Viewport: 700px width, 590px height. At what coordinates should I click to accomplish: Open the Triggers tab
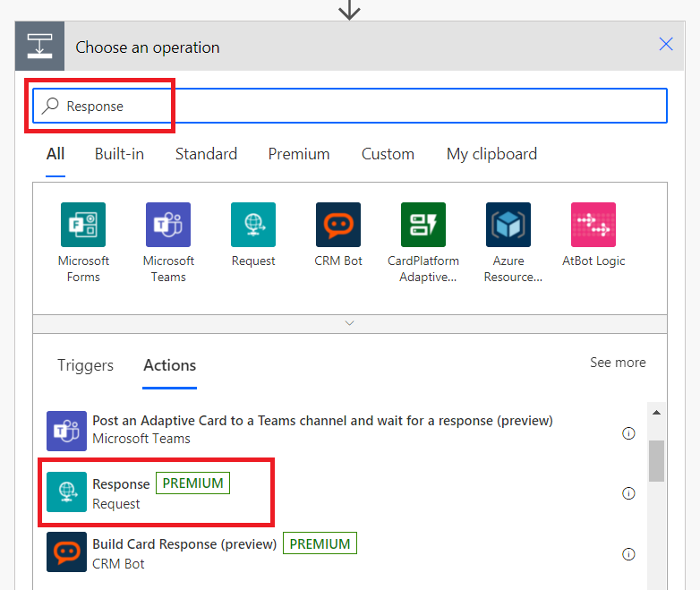click(85, 365)
